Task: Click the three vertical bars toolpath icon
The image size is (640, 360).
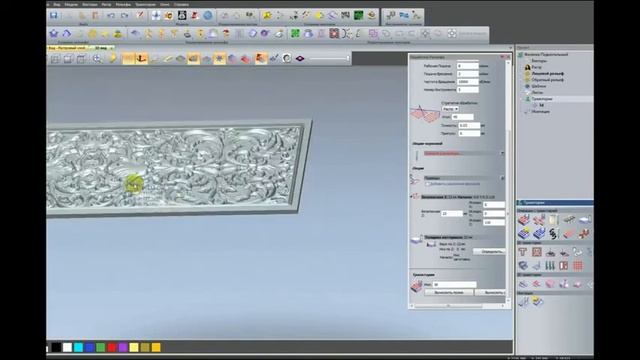Action: pos(550,266)
